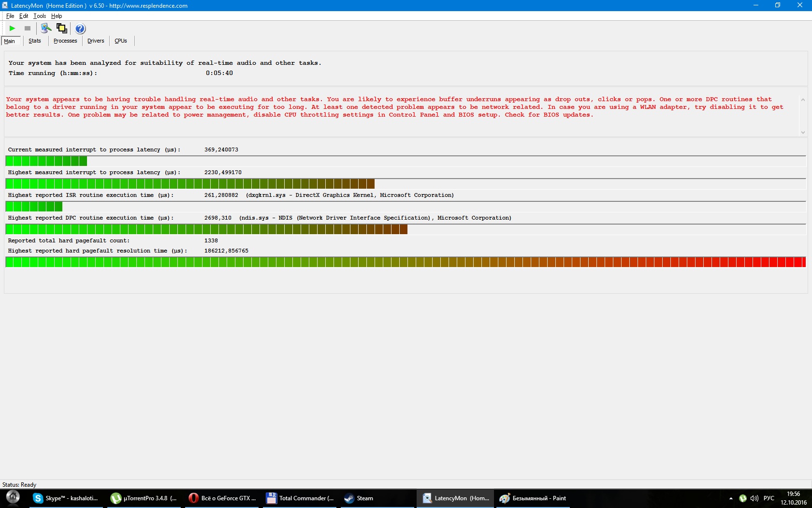Viewport: 812px width, 508px height.
Task: Open the Help menu
Action: click(x=57, y=16)
